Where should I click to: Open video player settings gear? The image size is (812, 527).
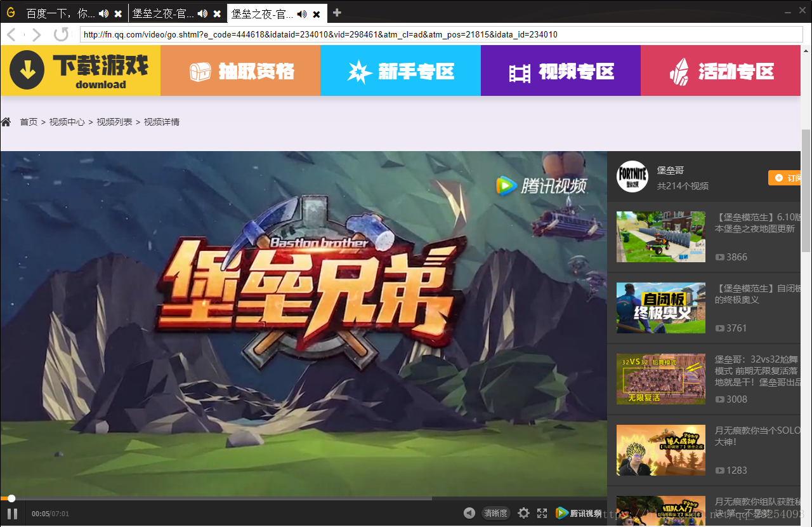[x=523, y=513]
